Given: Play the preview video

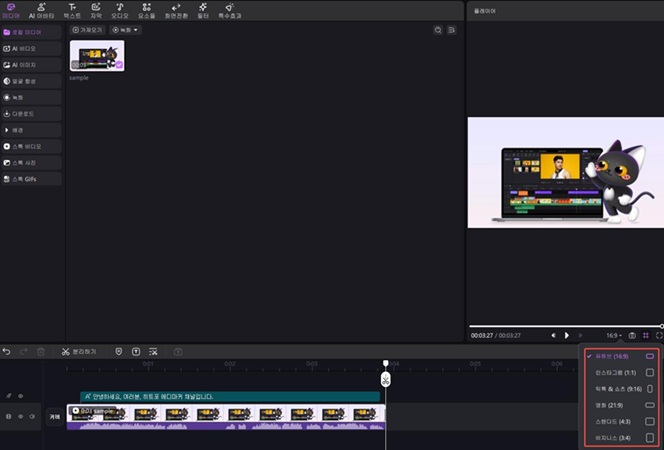Looking at the screenshot, I should tap(567, 335).
